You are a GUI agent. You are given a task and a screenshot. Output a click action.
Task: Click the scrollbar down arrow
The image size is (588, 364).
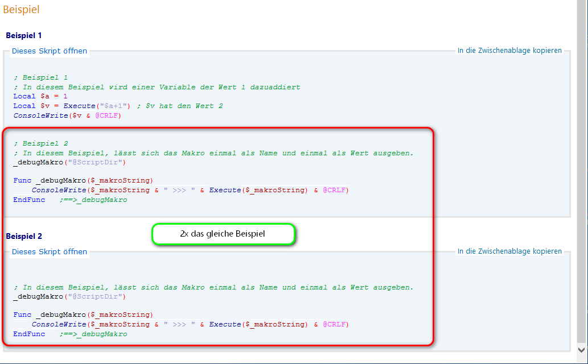[x=581, y=350]
